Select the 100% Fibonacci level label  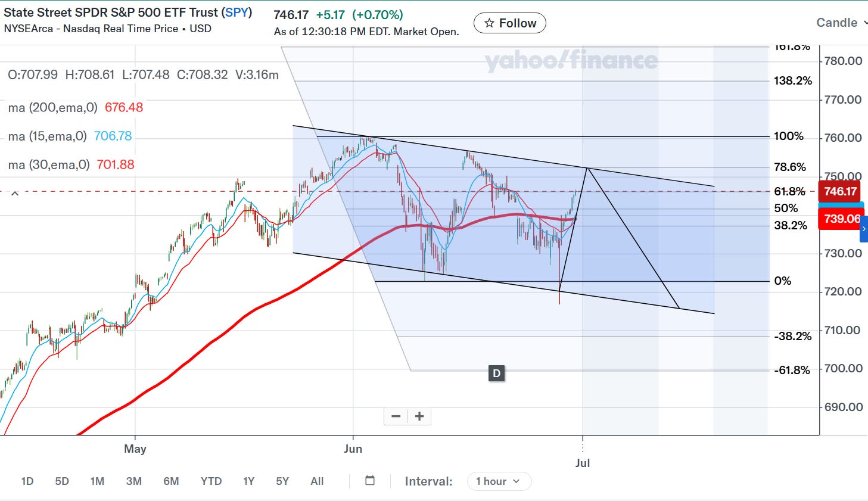[788, 136]
